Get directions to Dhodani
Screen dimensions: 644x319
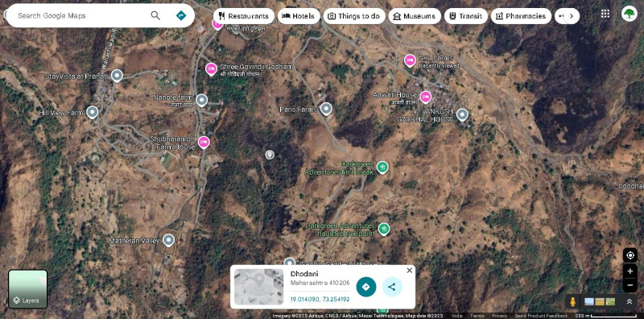tap(366, 287)
